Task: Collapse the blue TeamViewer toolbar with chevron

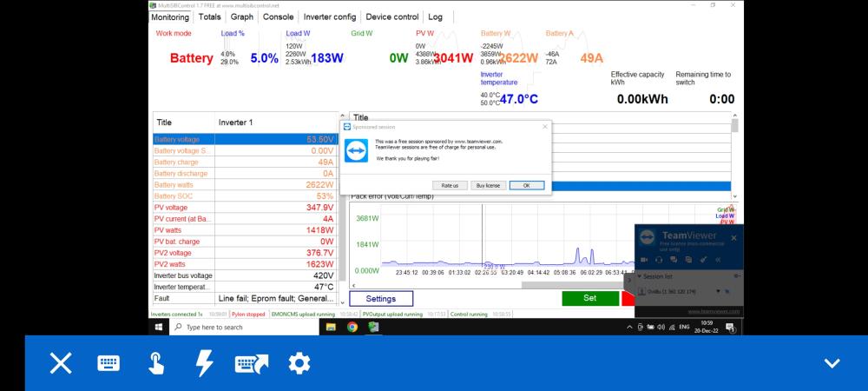Action: pos(832,363)
